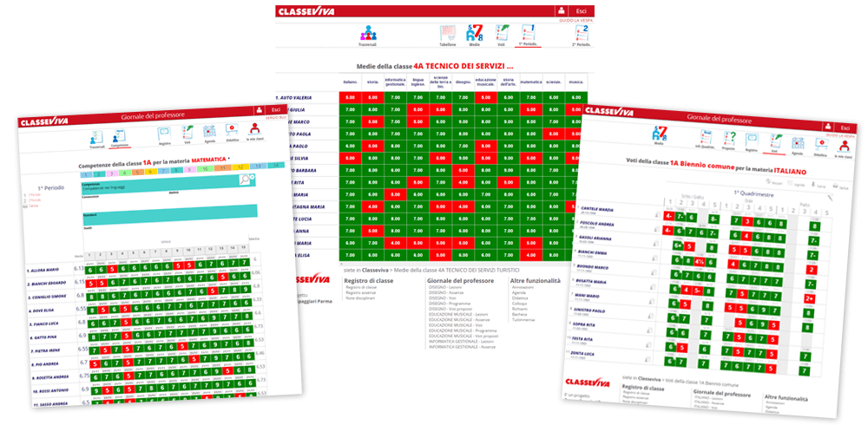Image resolution: width=868 pixels, height=425 pixels.
Task: Select student ALLORA MARIO in left window
Action: coord(45,270)
